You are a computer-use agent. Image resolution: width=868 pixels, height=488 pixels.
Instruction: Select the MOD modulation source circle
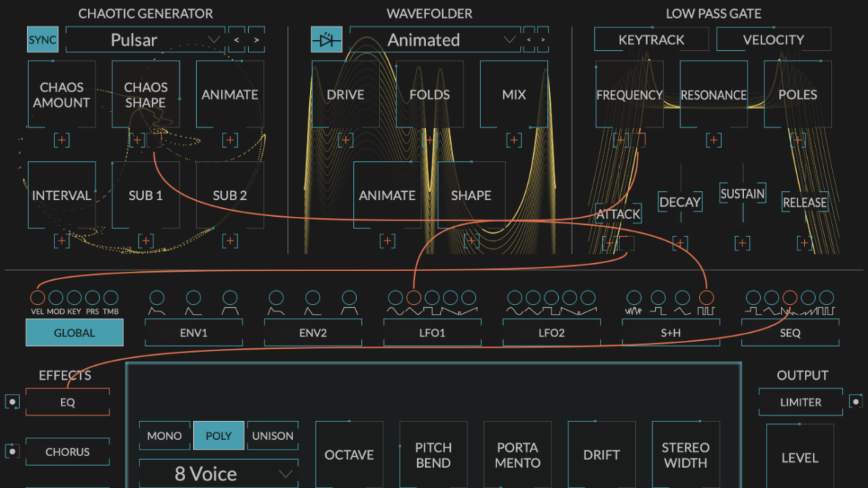[x=56, y=297]
